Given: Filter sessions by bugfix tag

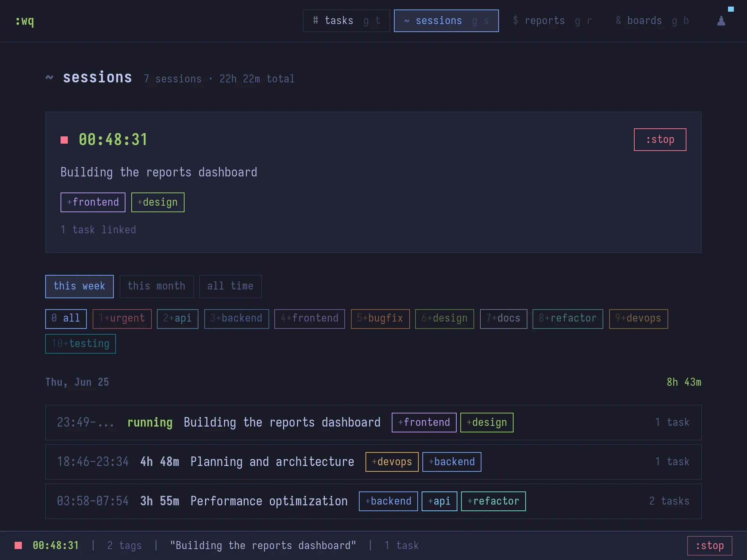Looking at the screenshot, I should (x=380, y=319).
